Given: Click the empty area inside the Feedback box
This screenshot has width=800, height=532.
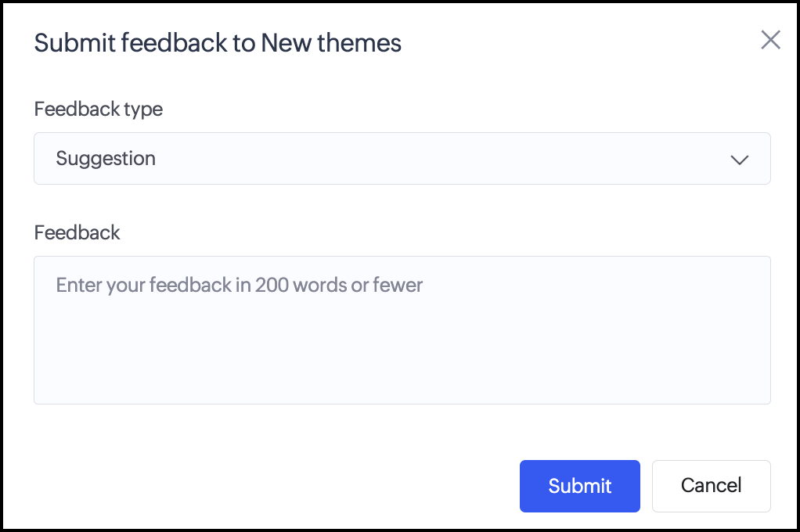Looking at the screenshot, I should coord(402,352).
